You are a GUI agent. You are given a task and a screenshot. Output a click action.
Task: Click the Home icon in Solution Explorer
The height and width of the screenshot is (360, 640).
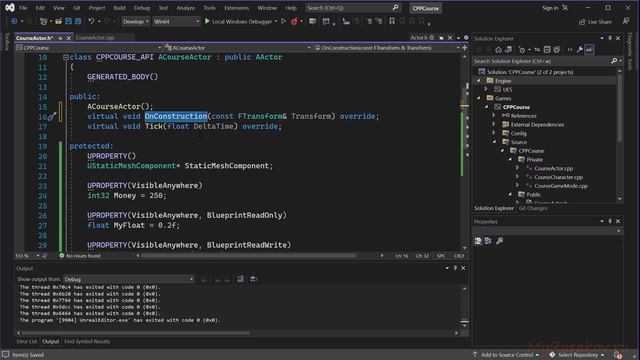click(x=498, y=50)
